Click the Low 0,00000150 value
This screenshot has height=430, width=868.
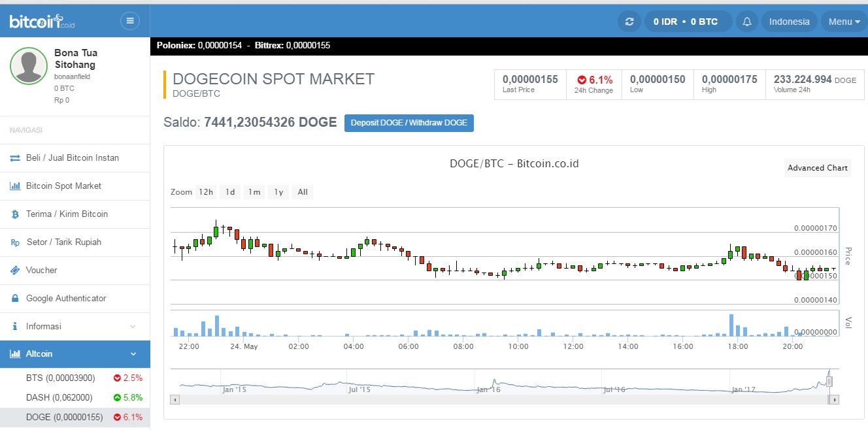pyautogui.click(x=658, y=79)
